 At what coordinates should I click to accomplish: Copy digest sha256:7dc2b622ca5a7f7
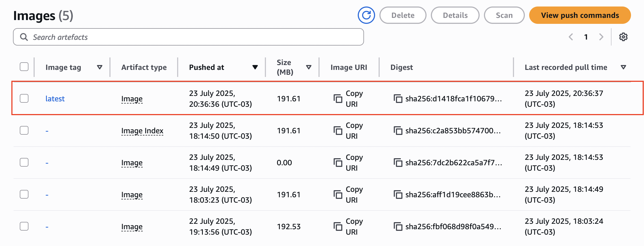(398, 163)
